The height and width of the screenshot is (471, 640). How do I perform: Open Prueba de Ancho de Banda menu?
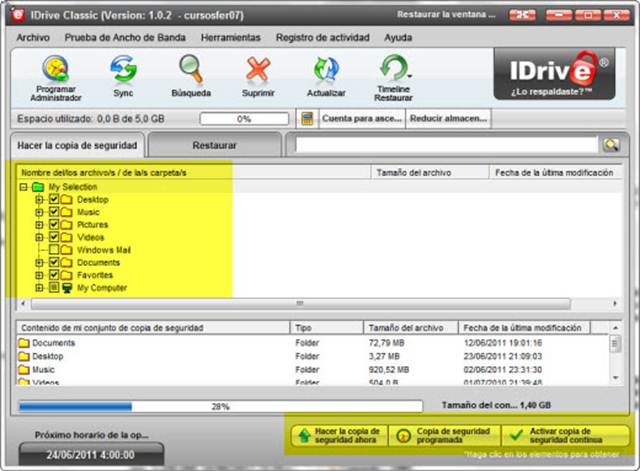(x=125, y=38)
